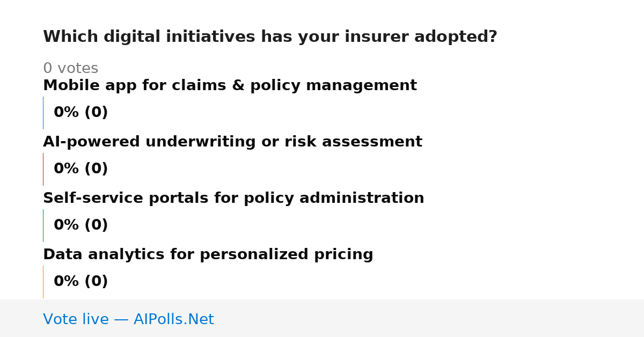This screenshot has width=644, height=337.
Task: Select 'Data analytics for personalized pricing' option
Action: pos(208,255)
